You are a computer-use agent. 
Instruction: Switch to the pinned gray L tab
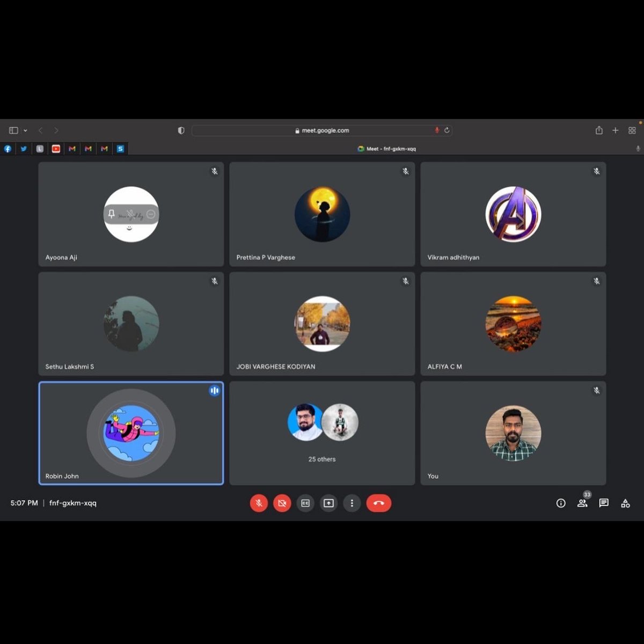[x=40, y=149]
